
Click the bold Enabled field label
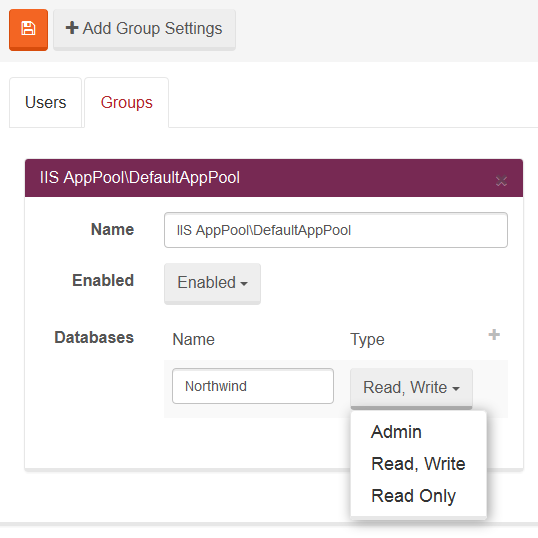(x=103, y=280)
